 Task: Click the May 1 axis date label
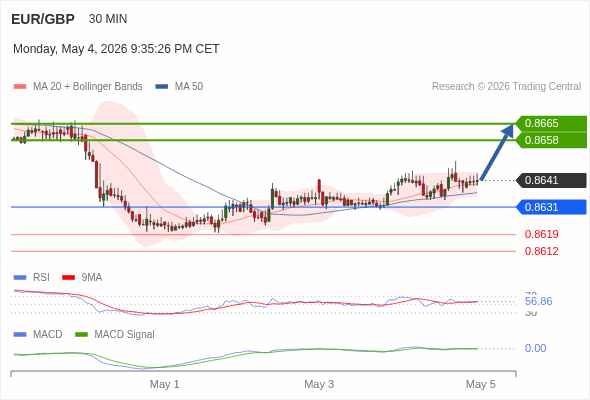(164, 385)
